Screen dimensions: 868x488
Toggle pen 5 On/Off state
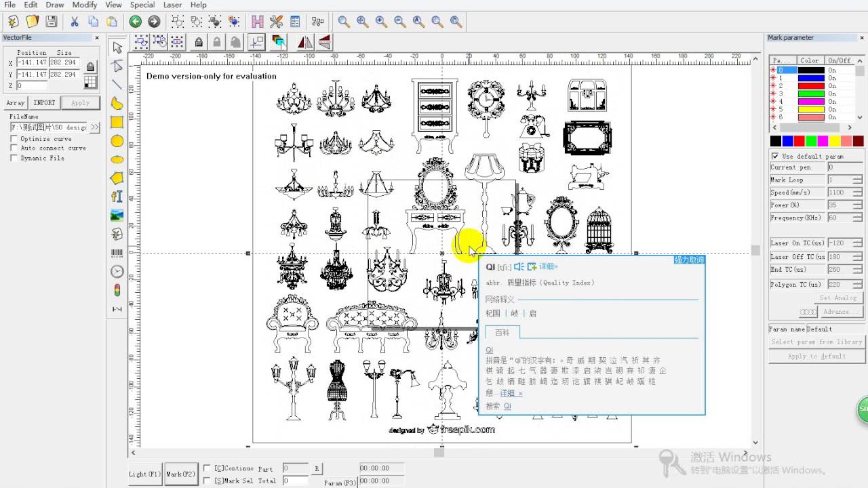tap(832, 109)
